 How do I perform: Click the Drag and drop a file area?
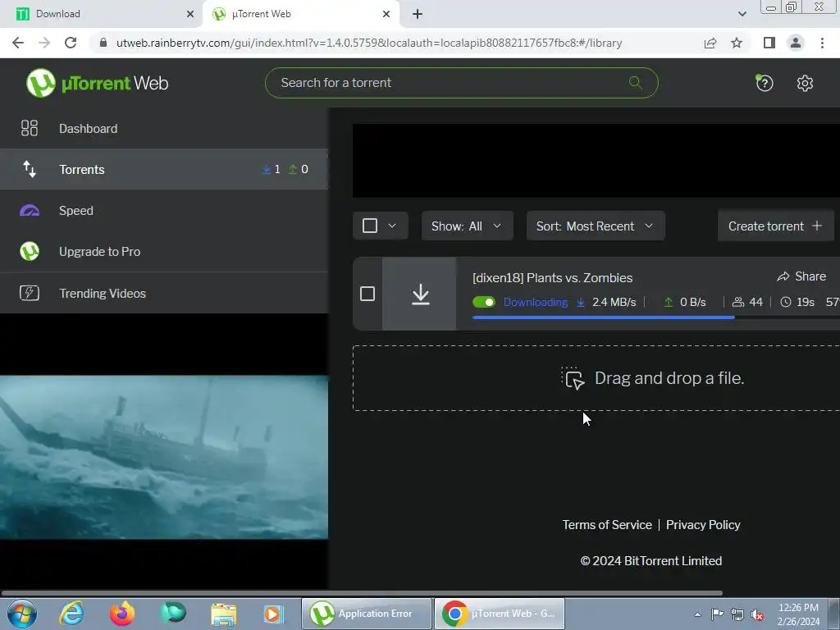click(596, 378)
